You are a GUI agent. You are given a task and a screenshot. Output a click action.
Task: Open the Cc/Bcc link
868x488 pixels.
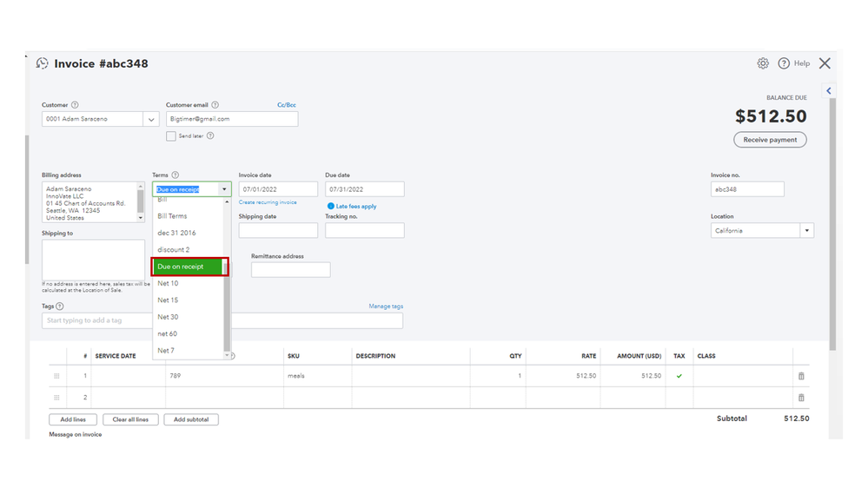(287, 105)
